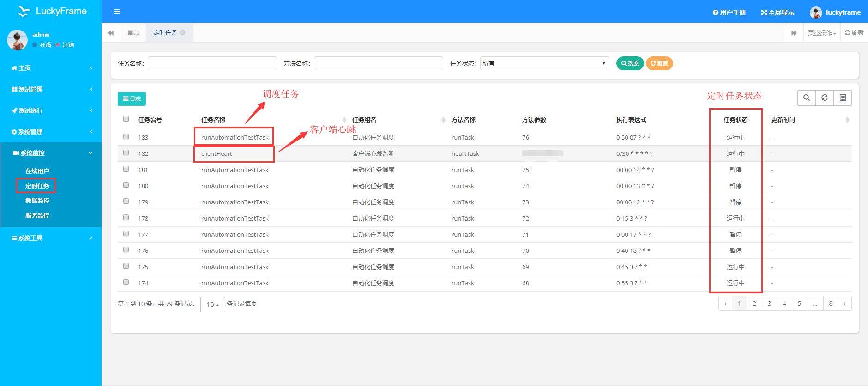
Task: Open the column display list icon
Action: 843,98
